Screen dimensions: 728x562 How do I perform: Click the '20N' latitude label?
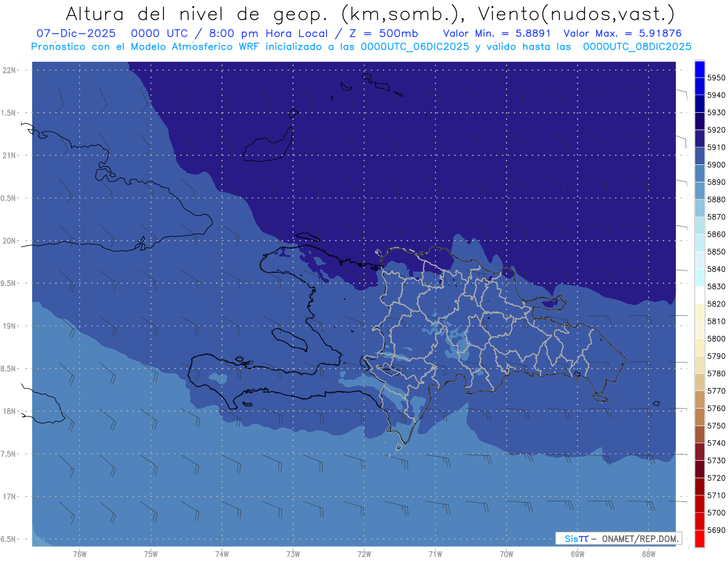[x=8, y=241]
